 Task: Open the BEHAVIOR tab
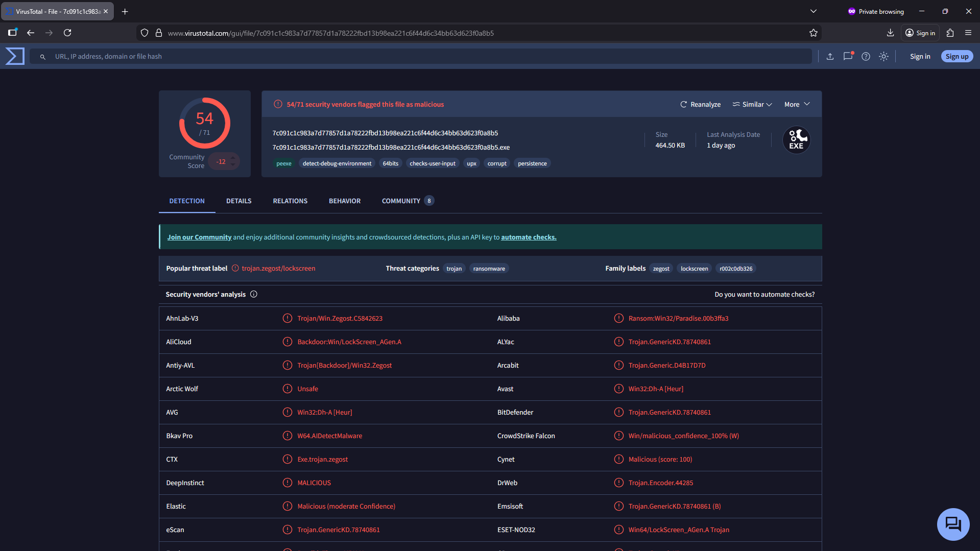[344, 201]
